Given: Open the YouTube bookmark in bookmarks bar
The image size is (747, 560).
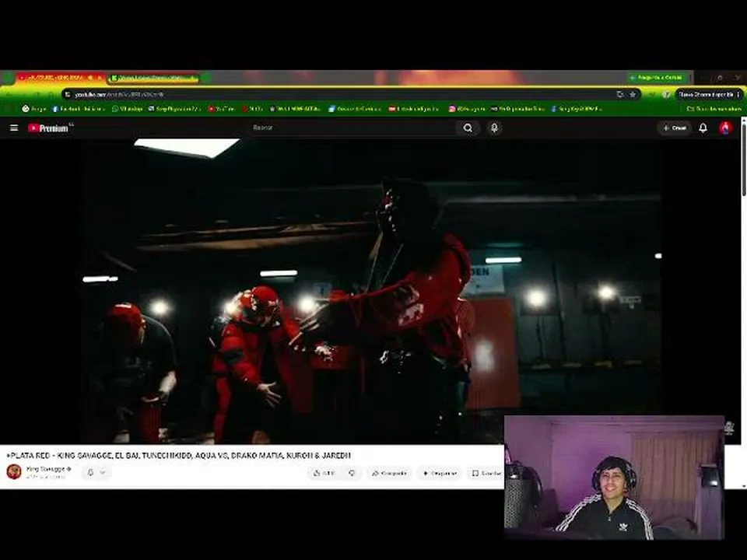Looking at the screenshot, I should 221,109.
